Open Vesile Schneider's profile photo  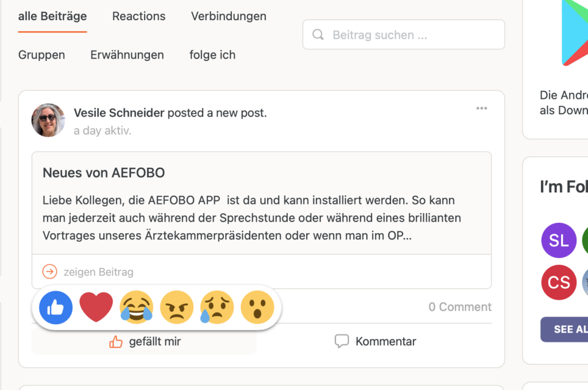tap(48, 120)
